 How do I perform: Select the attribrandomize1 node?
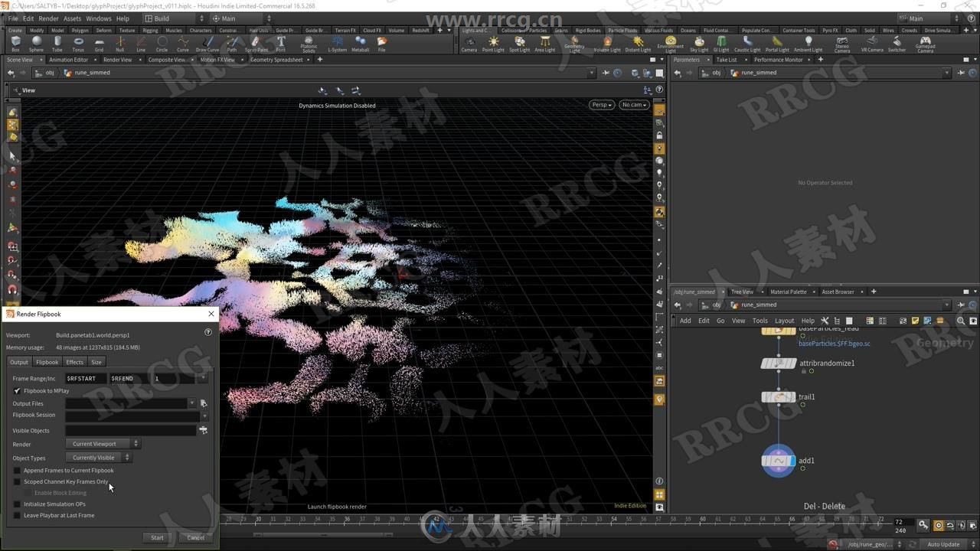(x=778, y=364)
